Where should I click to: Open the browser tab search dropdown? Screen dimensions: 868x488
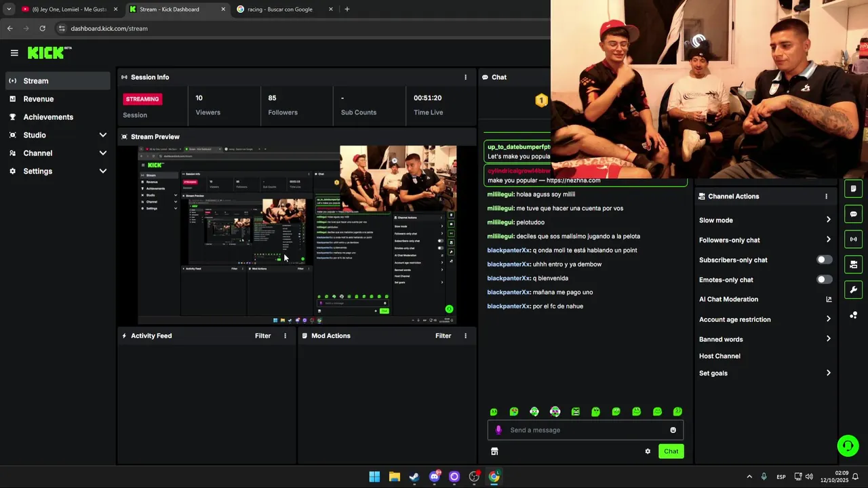[9, 9]
